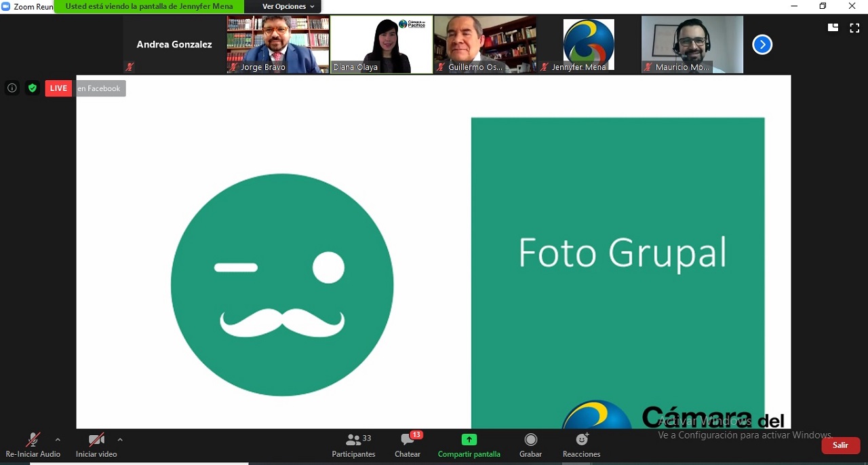Click Andrea Gonzalez's muted microphone icon

point(130,67)
